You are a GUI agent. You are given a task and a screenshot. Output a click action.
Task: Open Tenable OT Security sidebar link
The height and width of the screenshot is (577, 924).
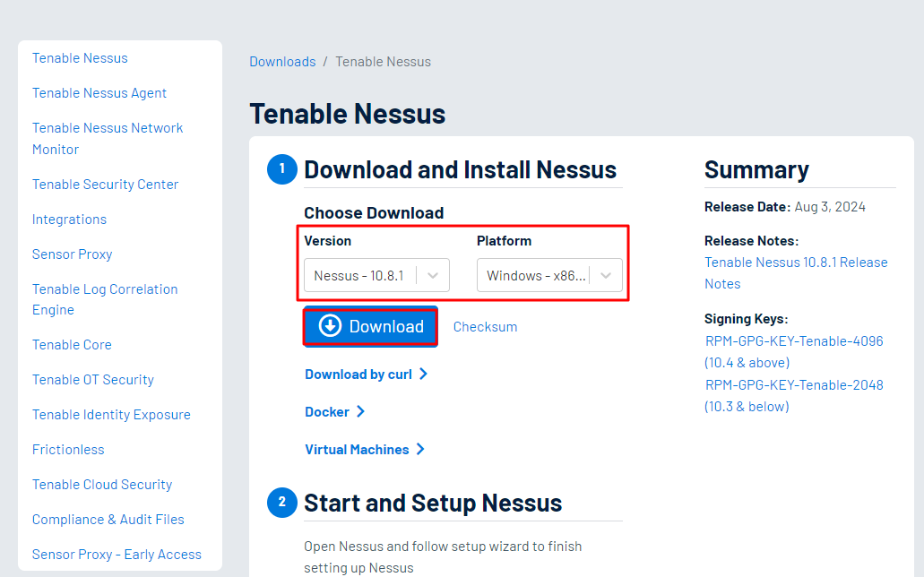[x=92, y=380]
